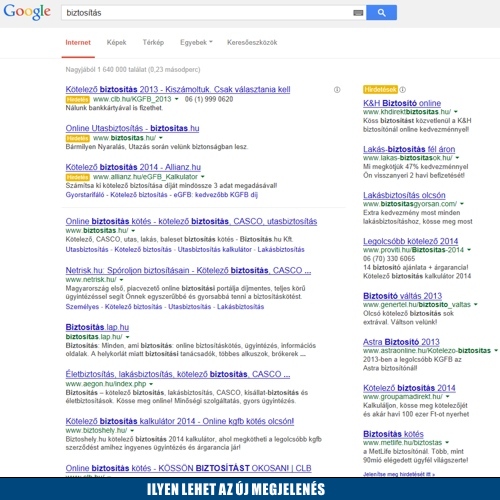Open Kötelező biztosítás kalkulátor 2014 result
The height and width of the screenshot is (500, 500).
point(180,421)
